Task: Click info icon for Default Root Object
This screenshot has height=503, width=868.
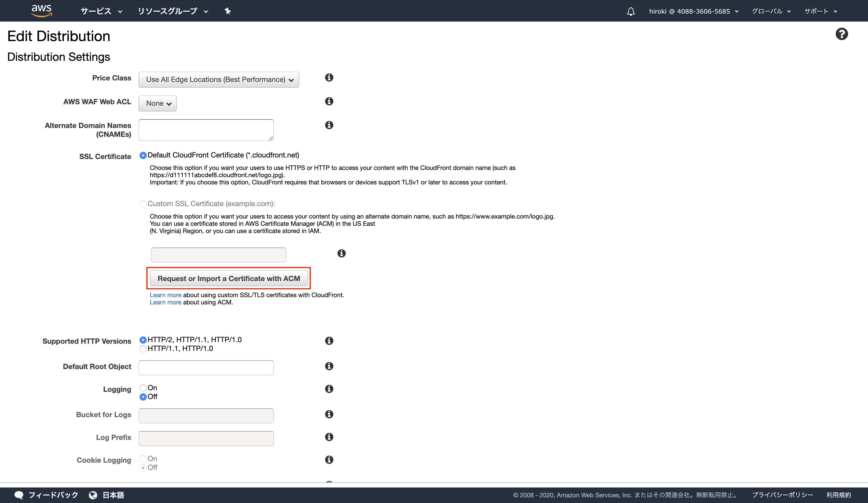Action: pyautogui.click(x=329, y=366)
